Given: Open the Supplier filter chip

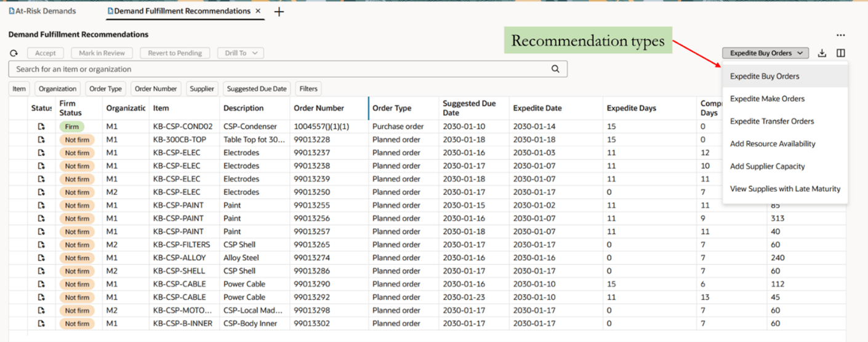Looking at the screenshot, I should pyautogui.click(x=202, y=89).
